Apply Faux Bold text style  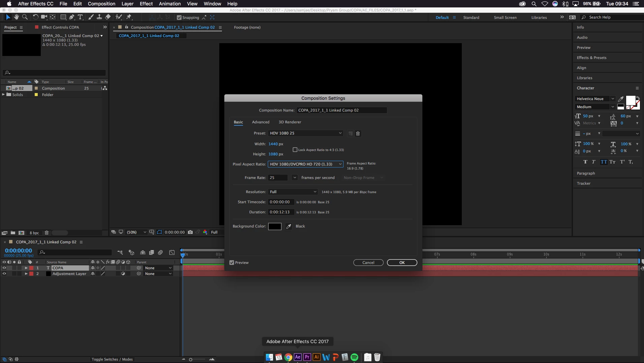[x=585, y=162]
